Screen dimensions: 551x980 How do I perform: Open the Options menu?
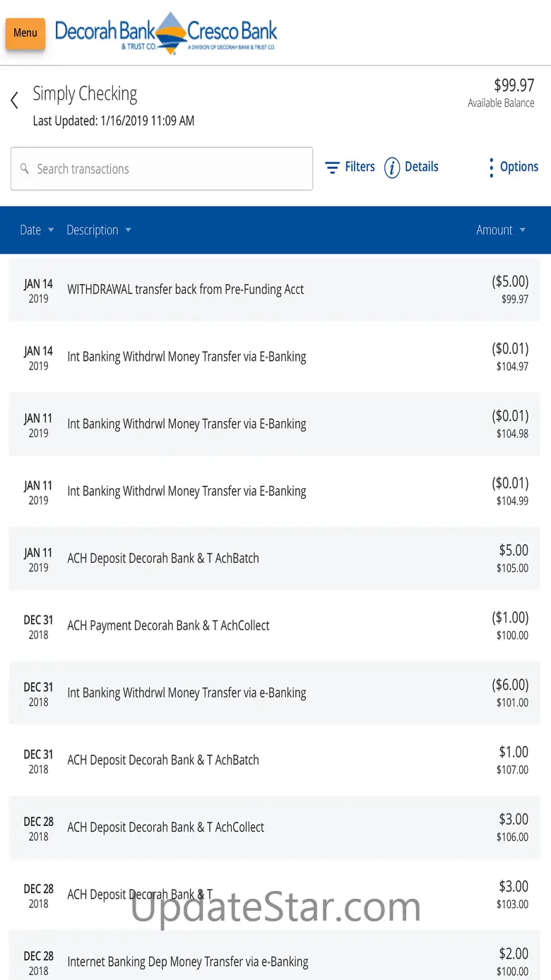coord(519,167)
